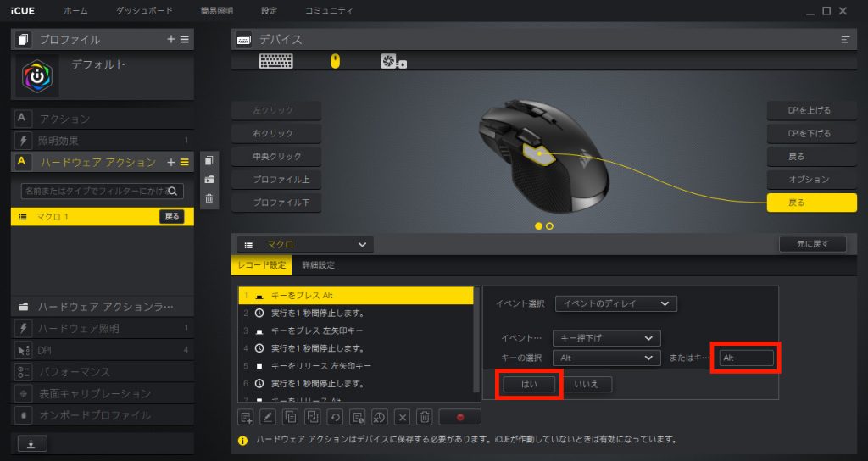Select the オプション mouse button assignment
The image size is (868, 461).
(811, 180)
